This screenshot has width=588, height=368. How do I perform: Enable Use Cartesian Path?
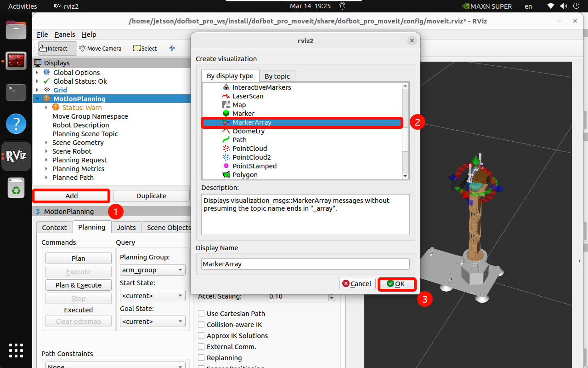point(201,313)
